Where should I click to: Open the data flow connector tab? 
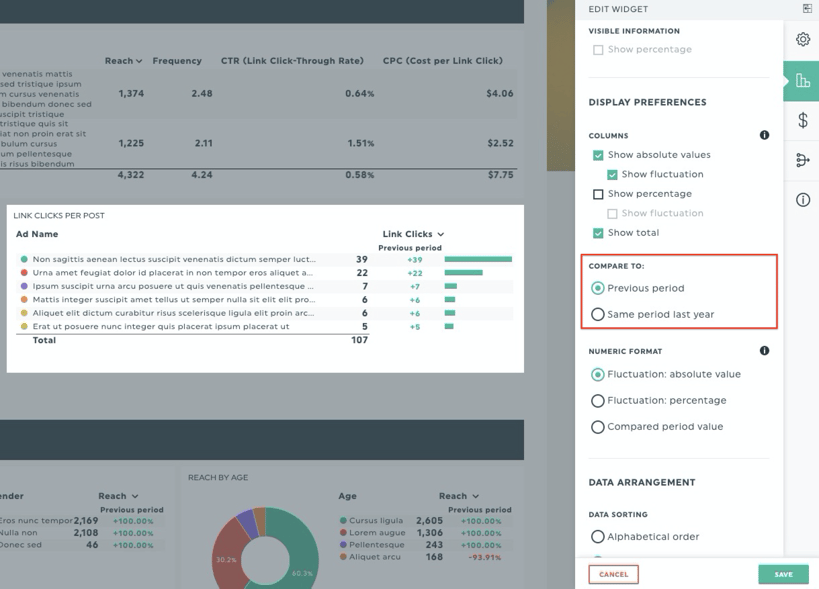click(802, 160)
